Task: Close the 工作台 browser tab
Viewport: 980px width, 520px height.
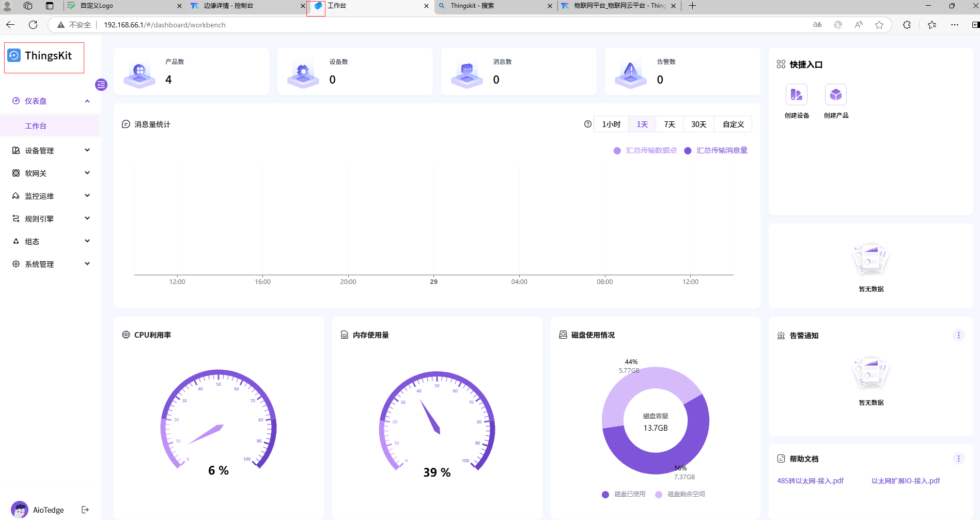Action: [426, 6]
